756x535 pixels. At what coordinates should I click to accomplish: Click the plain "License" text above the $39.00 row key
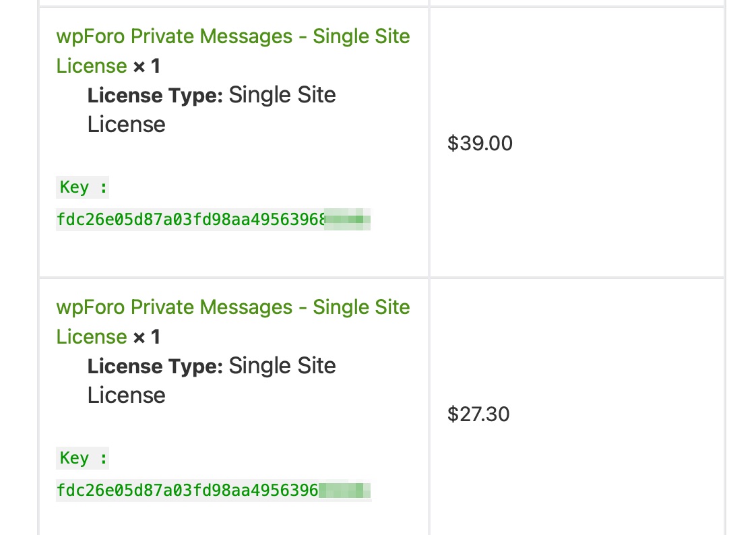[126, 125]
